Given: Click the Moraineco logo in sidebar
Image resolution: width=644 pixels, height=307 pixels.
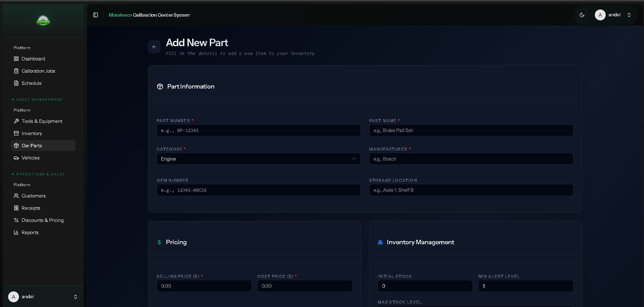Looking at the screenshot, I should click(x=43, y=21).
